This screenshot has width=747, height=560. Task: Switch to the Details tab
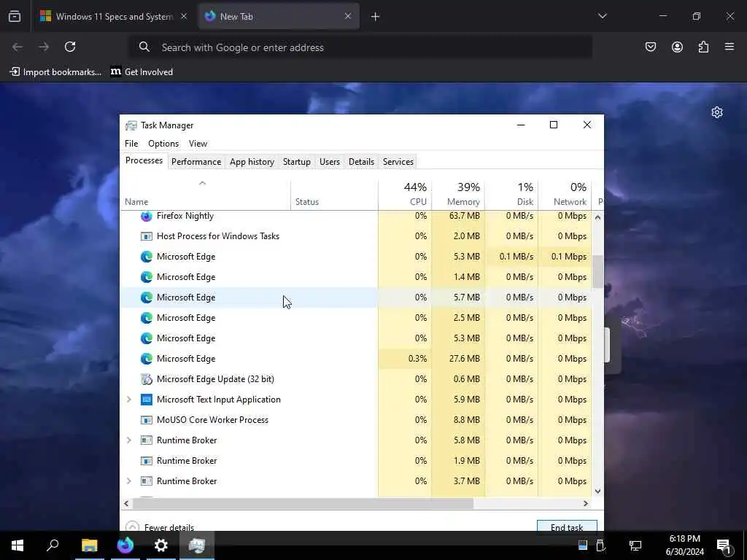361,162
